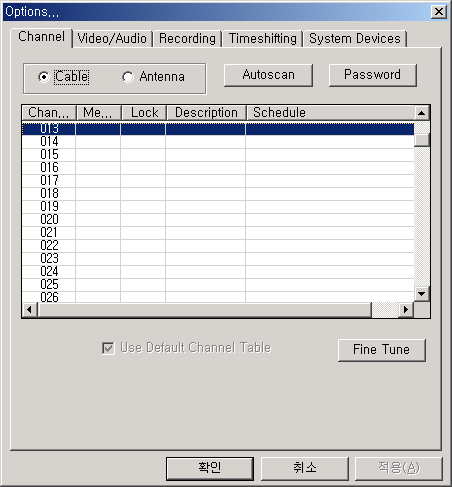This screenshot has height=487, width=452.
Task: Switch to the Video/Audio tab
Action: tap(112, 39)
